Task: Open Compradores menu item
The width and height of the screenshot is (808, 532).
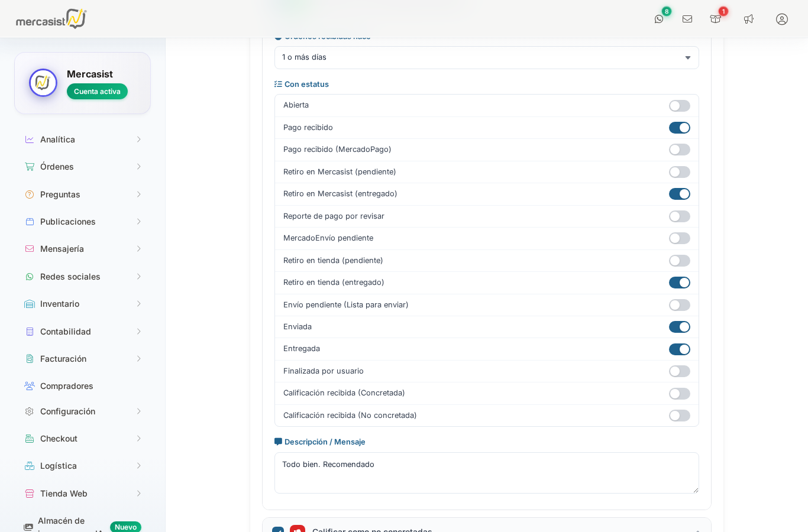Action: point(83,386)
